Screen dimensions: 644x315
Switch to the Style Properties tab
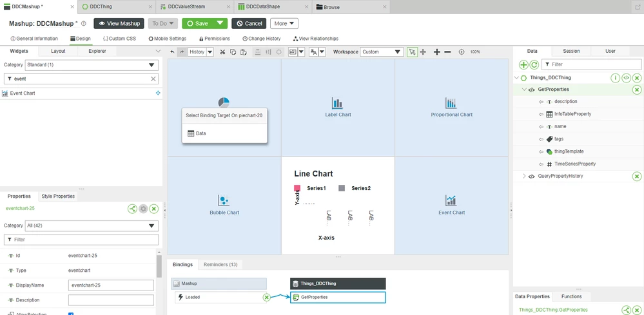pyautogui.click(x=58, y=196)
